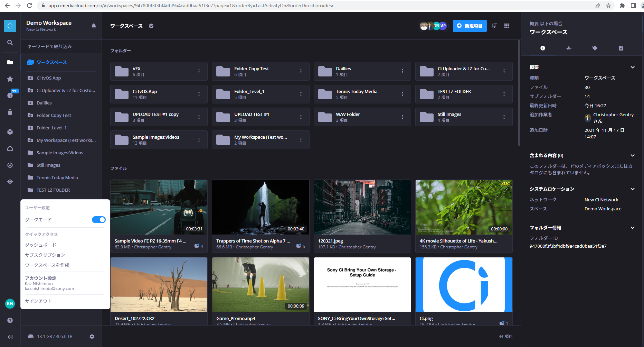Open Sample Images:Videos folder card
The image size is (644, 347).
(159, 140)
